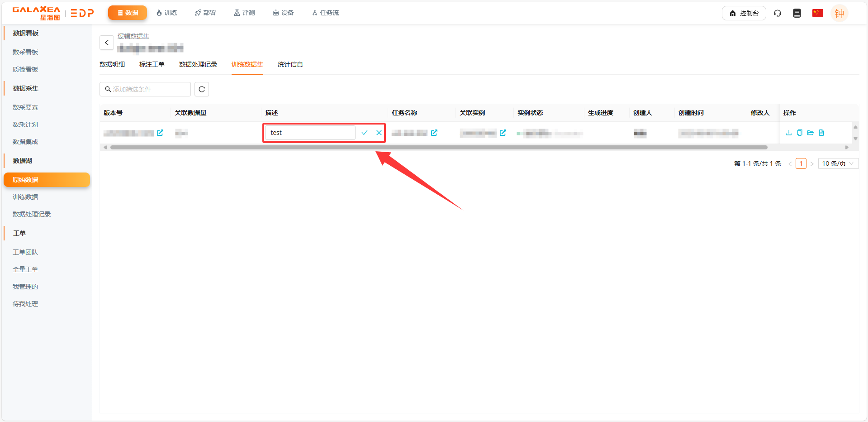Click the horizontal table scrollbar
Image resolution: width=868 pixels, height=422 pixels.
439,147
